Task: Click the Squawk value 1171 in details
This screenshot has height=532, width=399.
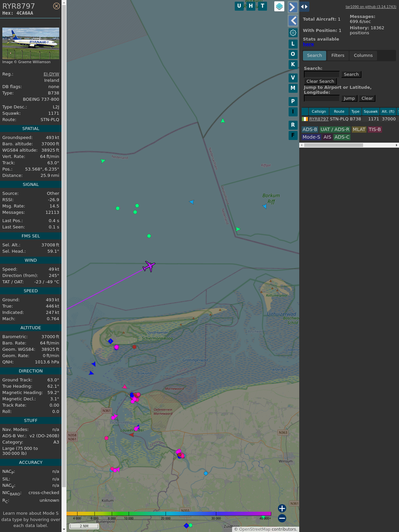Action: (x=54, y=113)
